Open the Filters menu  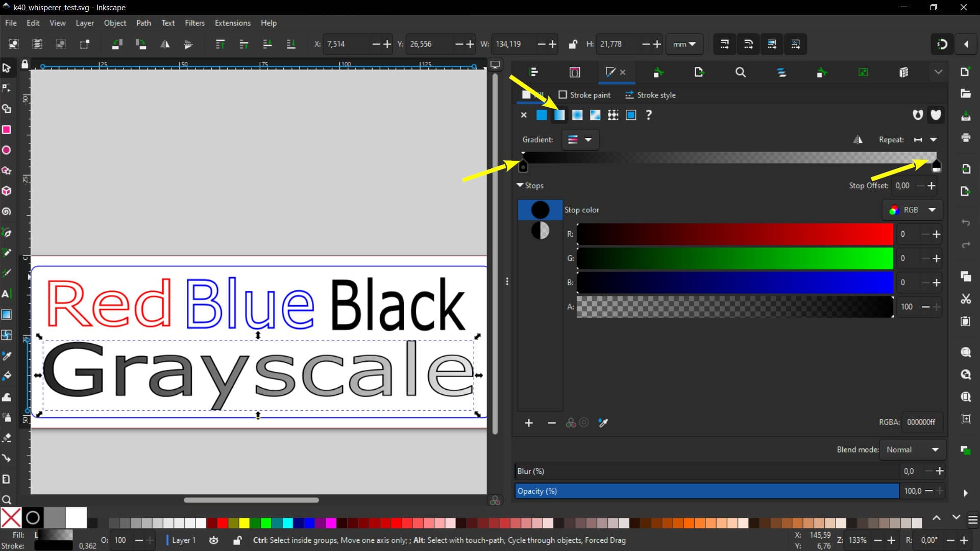pyautogui.click(x=194, y=22)
